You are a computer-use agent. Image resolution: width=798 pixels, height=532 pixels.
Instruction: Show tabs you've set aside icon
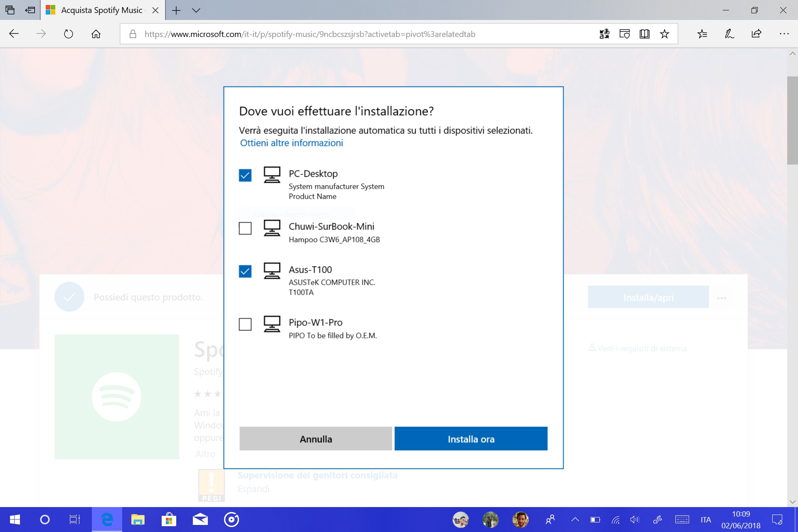click(x=10, y=10)
